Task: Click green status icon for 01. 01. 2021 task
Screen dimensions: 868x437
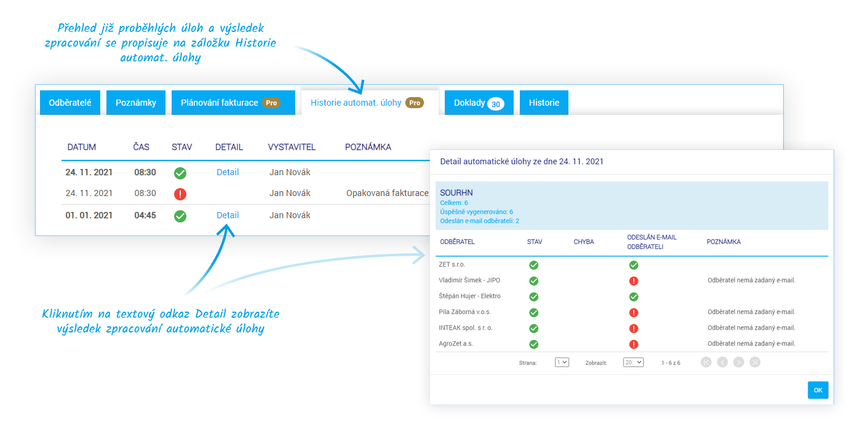Action: [x=180, y=216]
